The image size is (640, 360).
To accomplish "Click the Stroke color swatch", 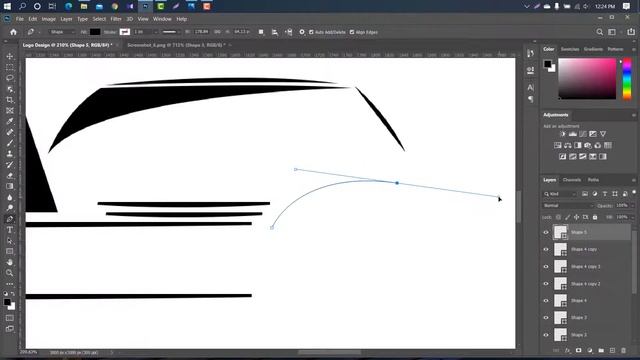I will [124, 32].
